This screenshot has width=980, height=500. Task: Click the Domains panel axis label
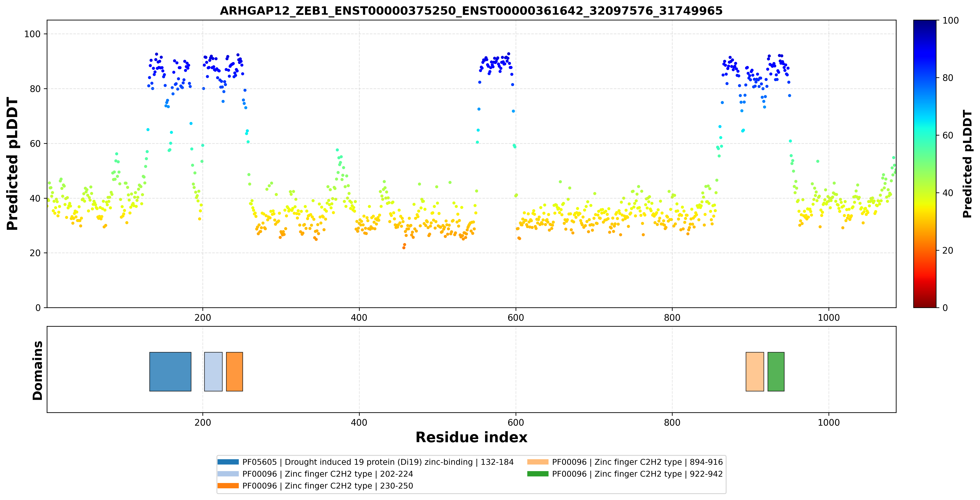[x=37, y=370]
